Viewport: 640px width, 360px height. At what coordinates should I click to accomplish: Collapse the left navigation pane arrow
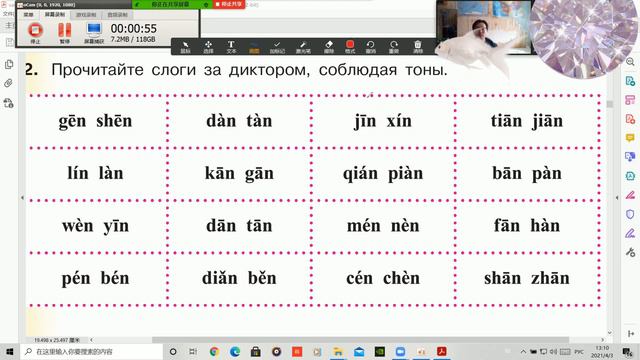22,198
